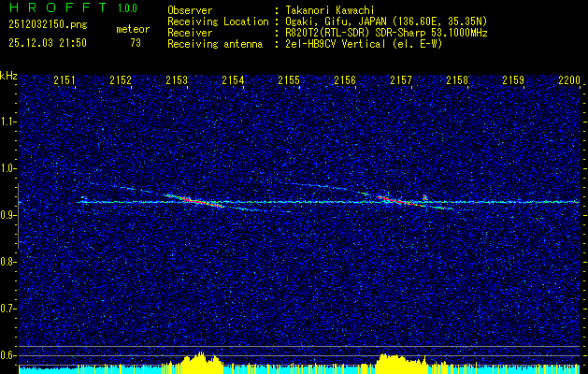
Task: Click the 2200 time marker
Action: coord(569,79)
